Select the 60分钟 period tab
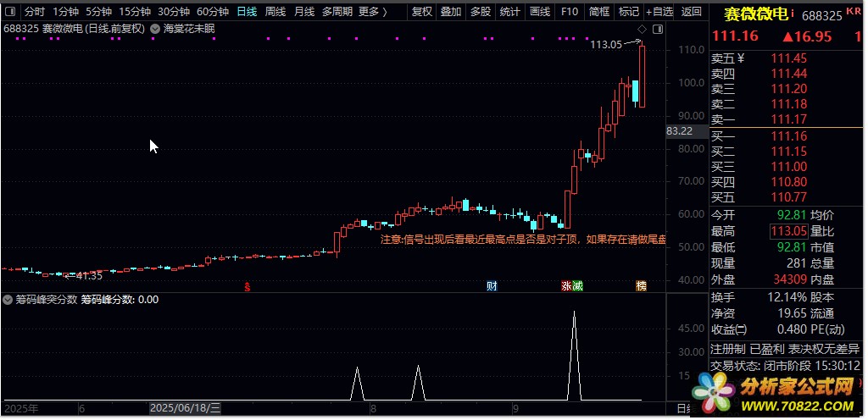The image size is (868, 420). 213,11
